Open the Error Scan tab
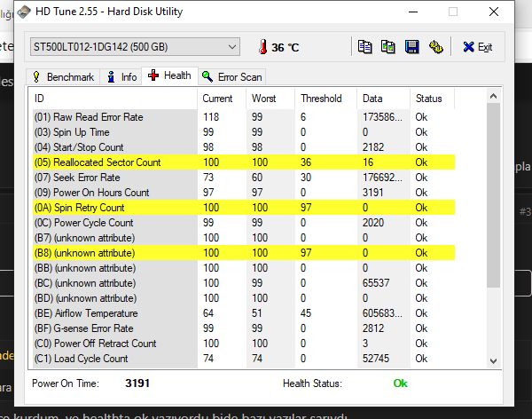Screen dimensions: 532x419 pyautogui.click(x=231, y=77)
